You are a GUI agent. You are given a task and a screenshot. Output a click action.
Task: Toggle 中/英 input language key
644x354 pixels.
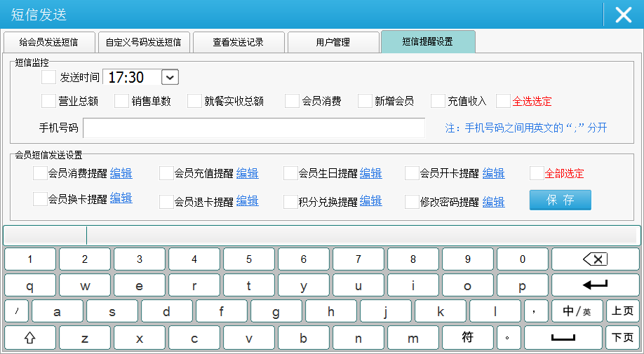pos(577,311)
